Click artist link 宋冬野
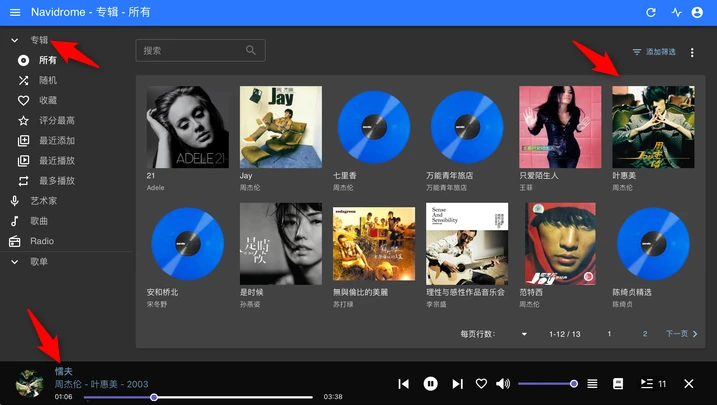Screen dimensions: 717x405 tap(157, 304)
